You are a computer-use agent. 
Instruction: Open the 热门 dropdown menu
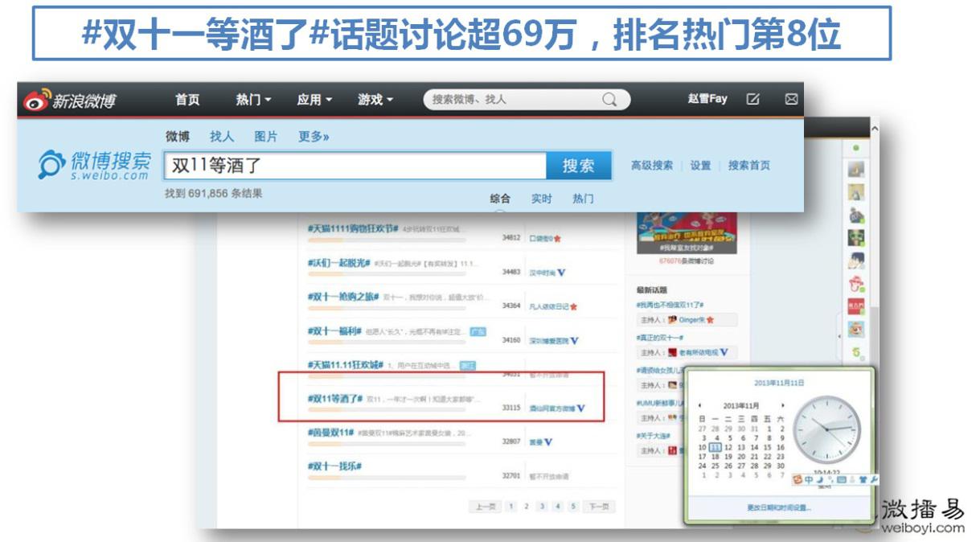tap(253, 100)
